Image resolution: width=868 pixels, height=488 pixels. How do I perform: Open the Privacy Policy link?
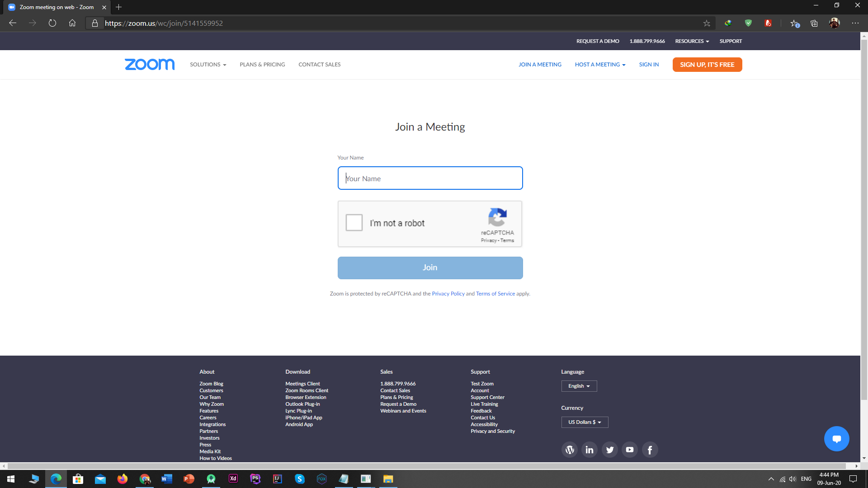(448, 294)
